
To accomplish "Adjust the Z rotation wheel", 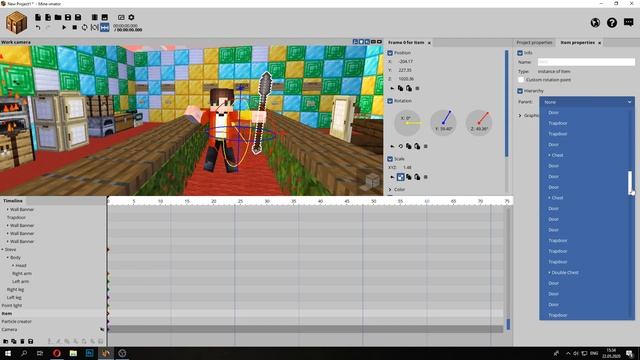I will tap(479, 122).
